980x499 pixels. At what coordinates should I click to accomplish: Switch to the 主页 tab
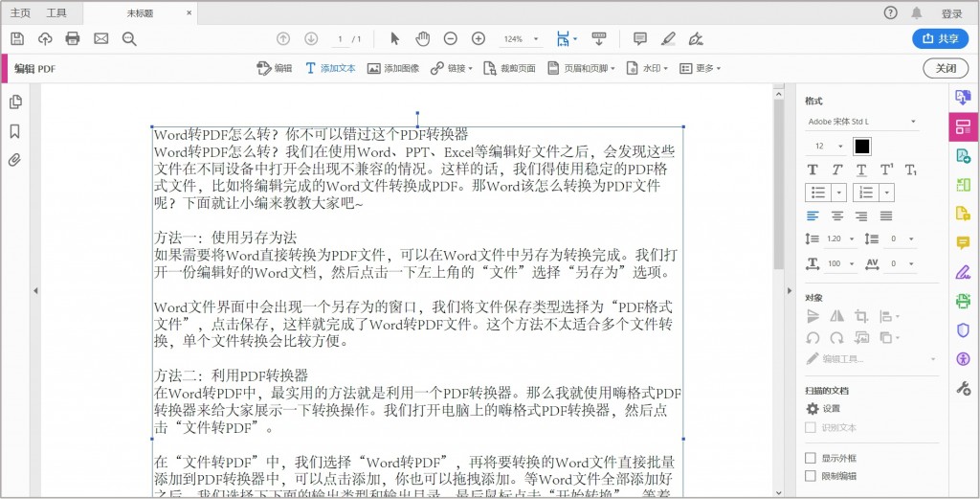(x=19, y=12)
